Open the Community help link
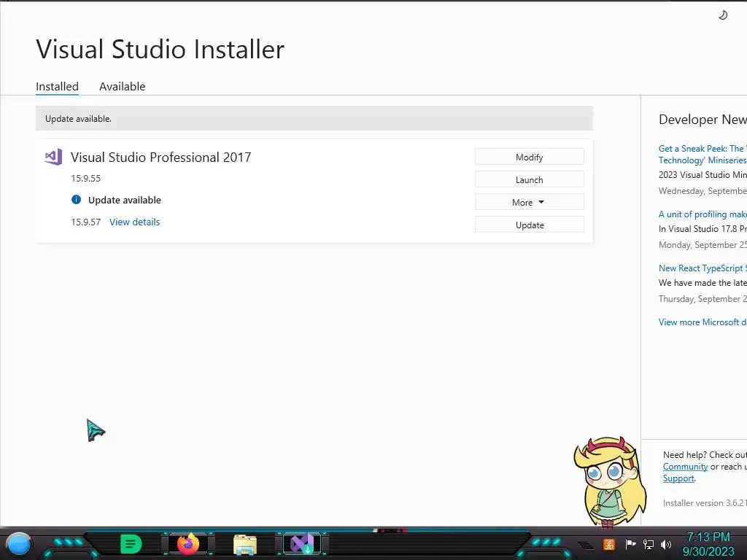Viewport: 747px width, 560px height. tap(685, 467)
